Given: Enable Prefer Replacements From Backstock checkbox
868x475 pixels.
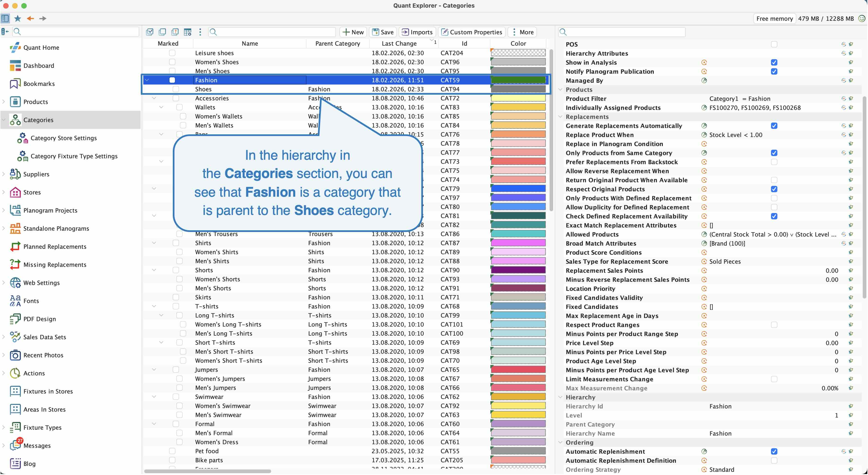Looking at the screenshot, I should coord(774,162).
